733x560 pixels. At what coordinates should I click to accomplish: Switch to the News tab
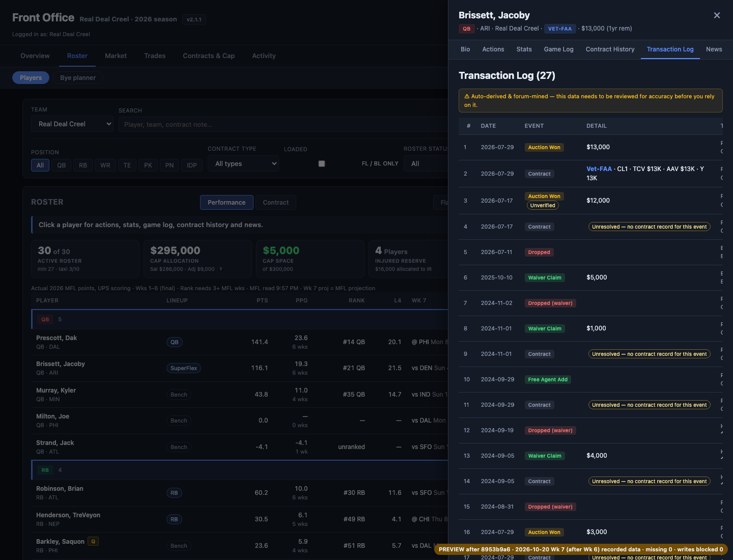pos(714,49)
